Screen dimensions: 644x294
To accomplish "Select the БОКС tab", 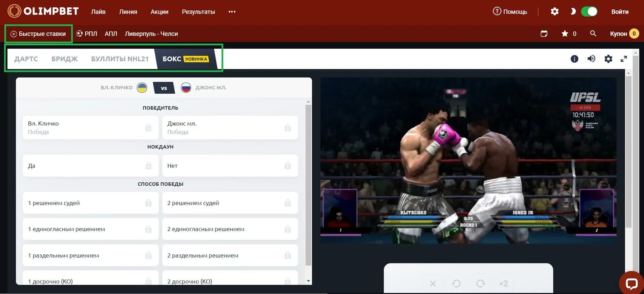I will (x=185, y=59).
